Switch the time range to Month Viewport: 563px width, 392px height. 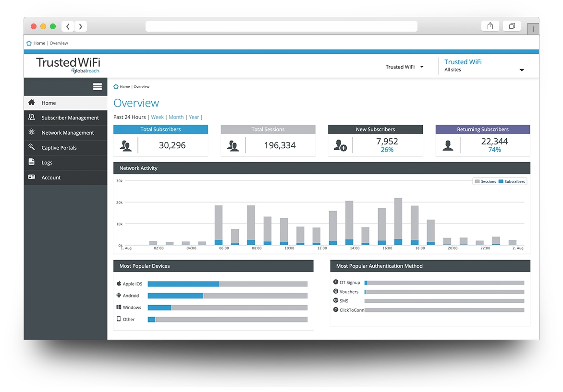[x=176, y=117]
